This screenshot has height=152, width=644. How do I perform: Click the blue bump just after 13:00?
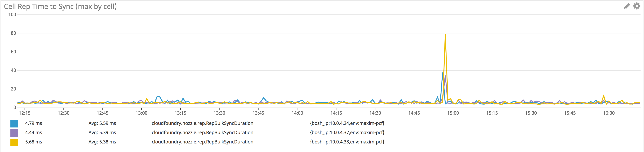[158, 97]
